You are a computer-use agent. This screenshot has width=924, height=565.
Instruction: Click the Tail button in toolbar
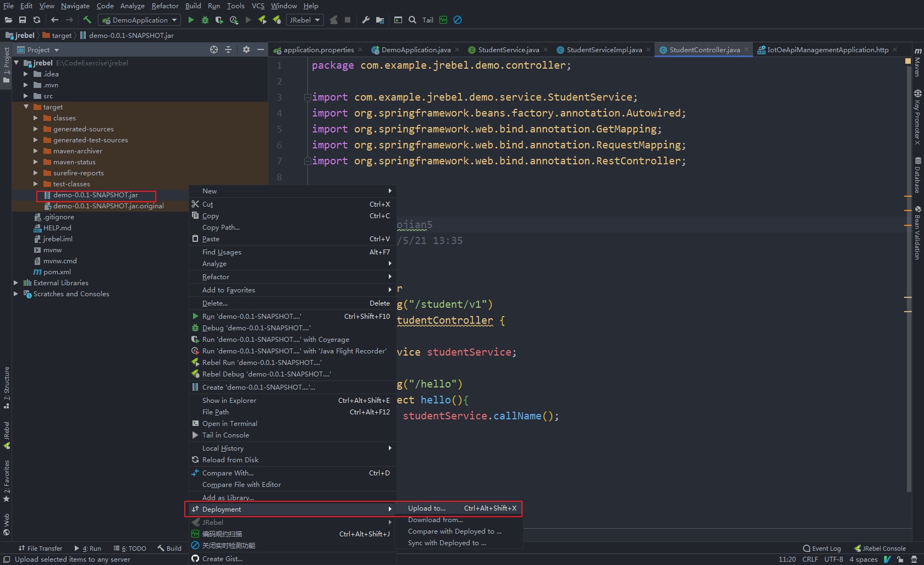pyautogui.click(x=428, y=20)
